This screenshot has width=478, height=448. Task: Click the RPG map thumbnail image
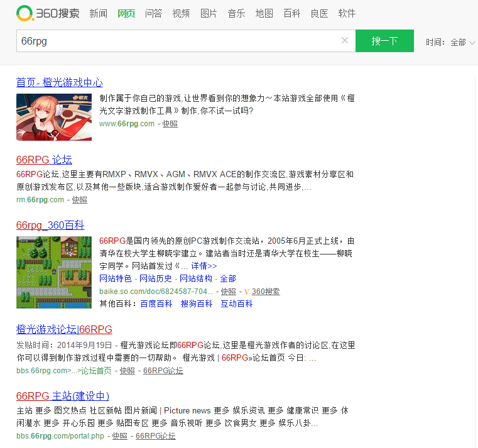pos(54,272)
